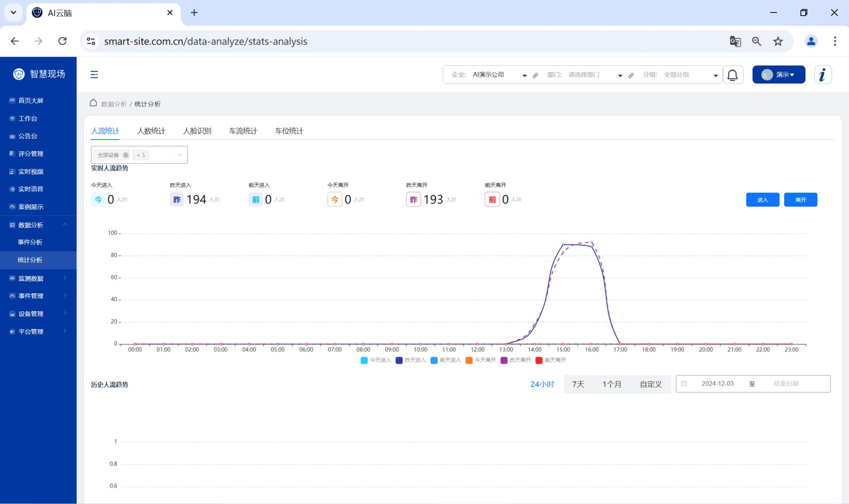Click the browser address bar URL
The width and height of the screenshot is (849, 504).
[x=206, y=41]
